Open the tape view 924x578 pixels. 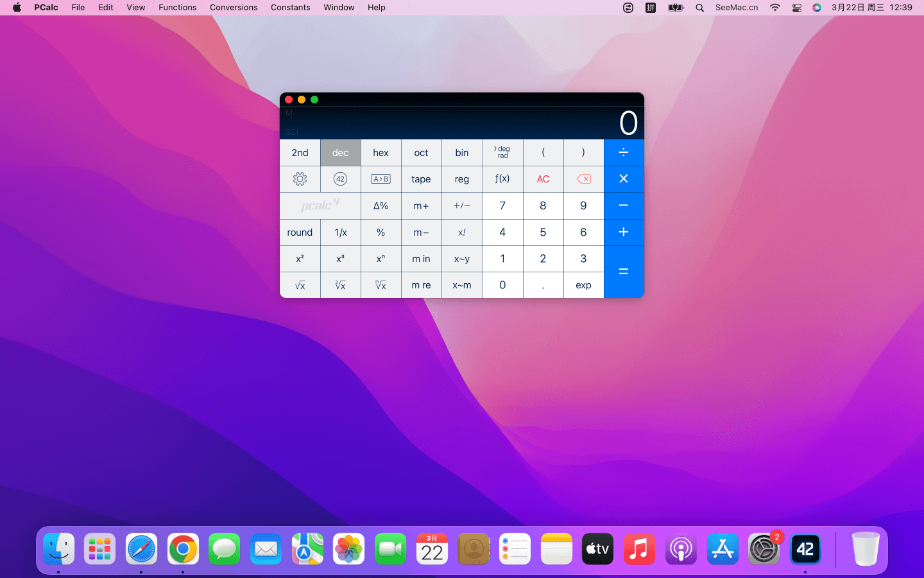(421, 179)
